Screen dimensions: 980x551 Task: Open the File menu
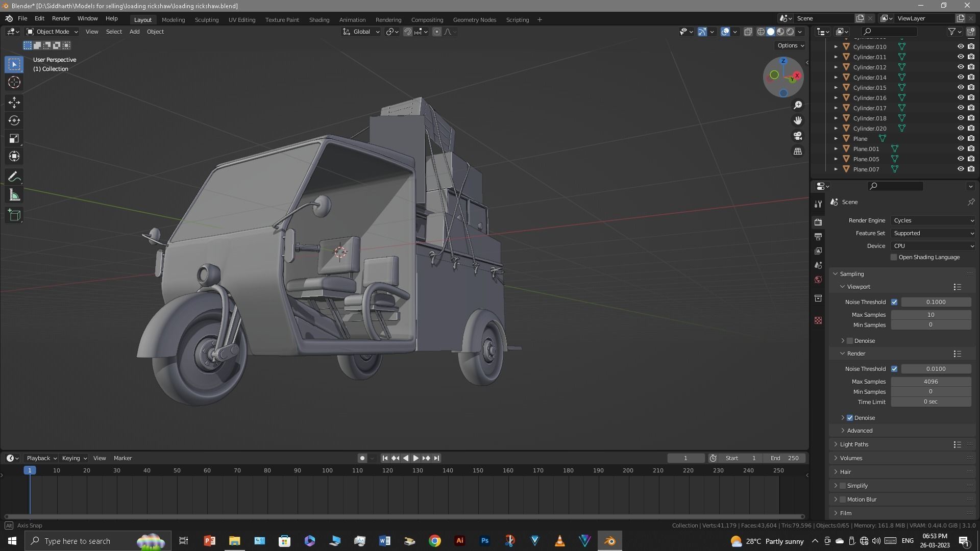[x=22, y=18]
